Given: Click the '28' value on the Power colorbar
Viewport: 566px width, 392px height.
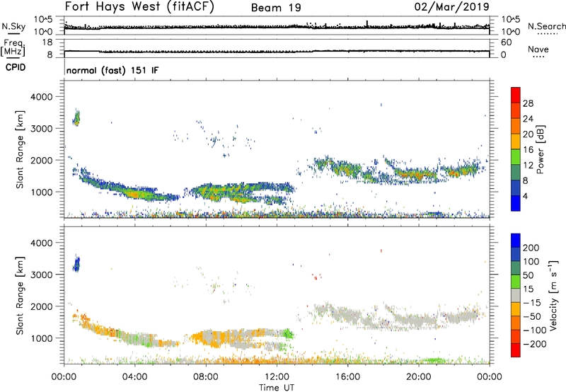Looking at the screenshot, I should pos(528,103).
